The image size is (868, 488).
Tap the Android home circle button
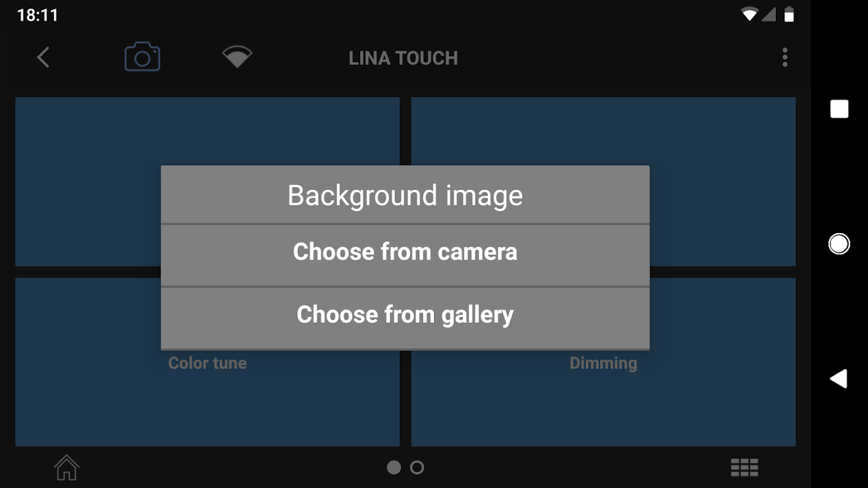pyautogui.click(x=839, y=244)
